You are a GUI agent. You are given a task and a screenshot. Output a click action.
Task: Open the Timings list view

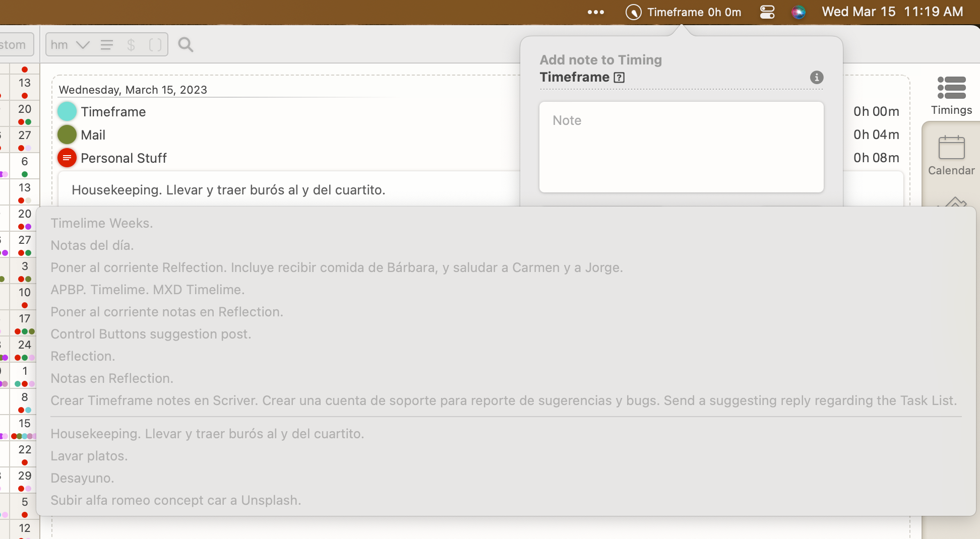coord(951,96)
